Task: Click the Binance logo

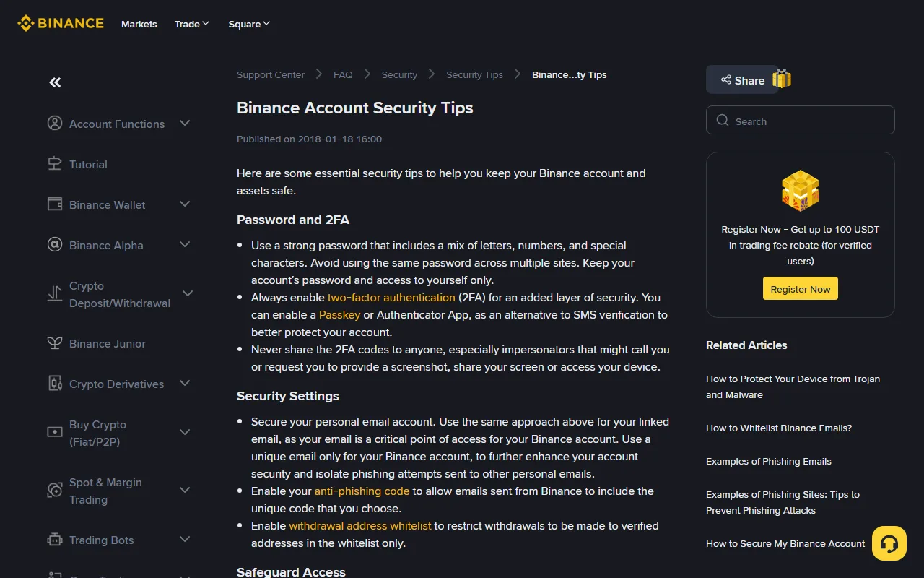Action: (61, 24)
